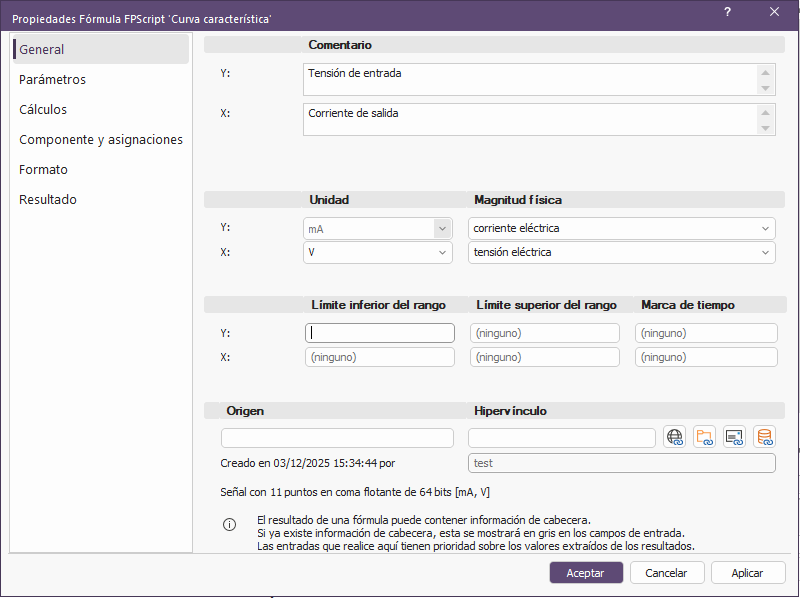800x598 pixels.
Task: Click the web hyperlink globe icon
Action: [x=675, y=437]
